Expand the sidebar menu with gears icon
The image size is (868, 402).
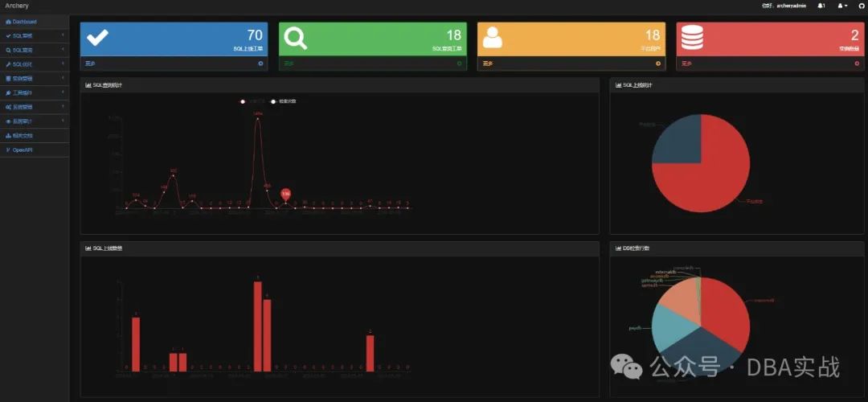pyautogui.click(x=35, y=107)
